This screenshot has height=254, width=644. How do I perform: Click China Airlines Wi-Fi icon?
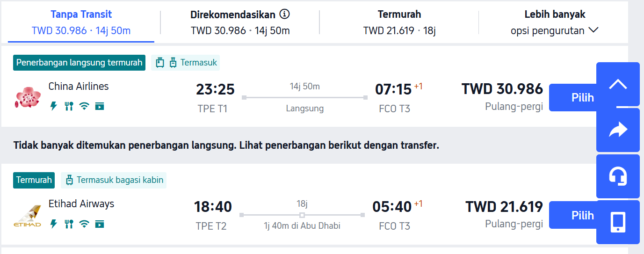pos(84,106)
